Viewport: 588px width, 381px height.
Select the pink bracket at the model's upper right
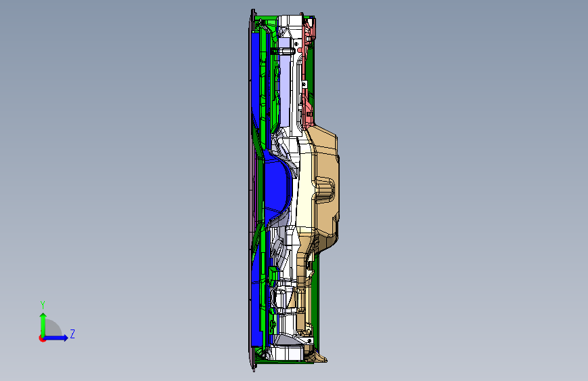click(x=309, y=71)
